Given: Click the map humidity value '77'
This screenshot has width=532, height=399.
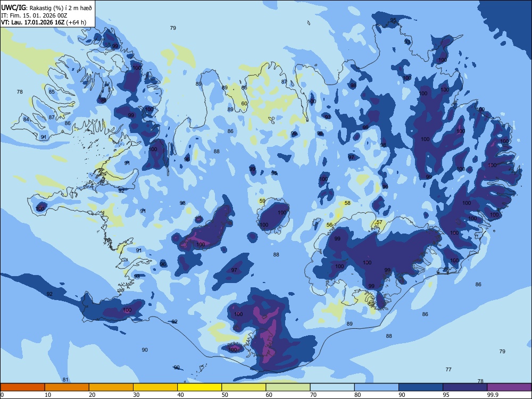Looking at the screenshot, I should point(448,370).
